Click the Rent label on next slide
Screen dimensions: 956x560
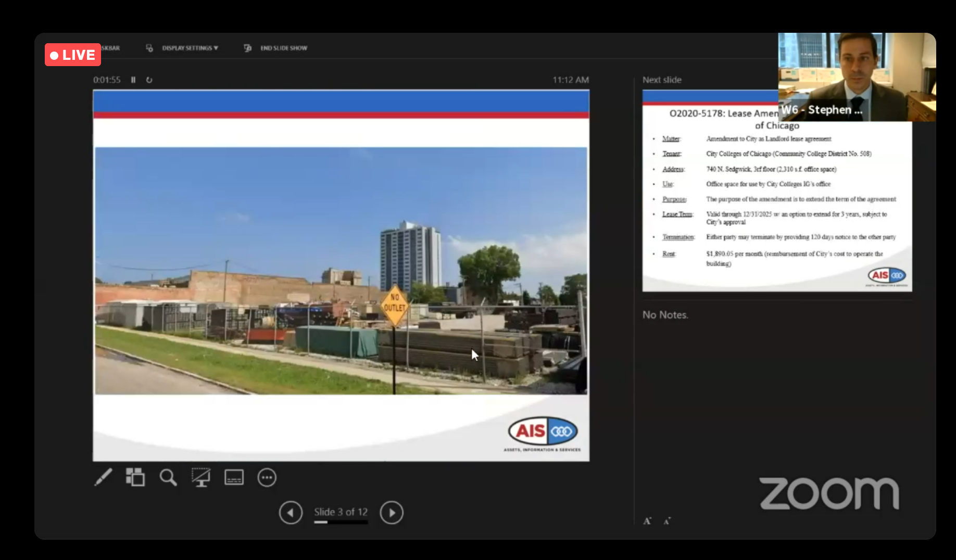pos(669,253)
